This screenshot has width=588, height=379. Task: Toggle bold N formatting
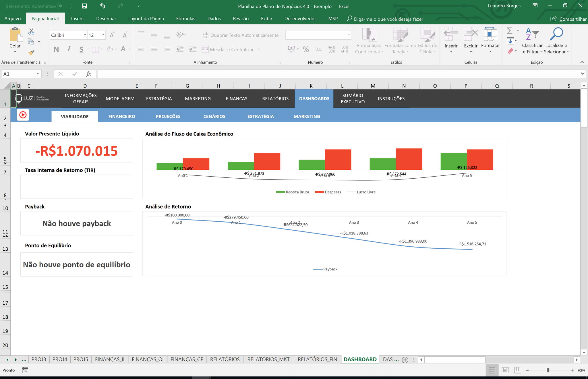click(x=56, y=49)
